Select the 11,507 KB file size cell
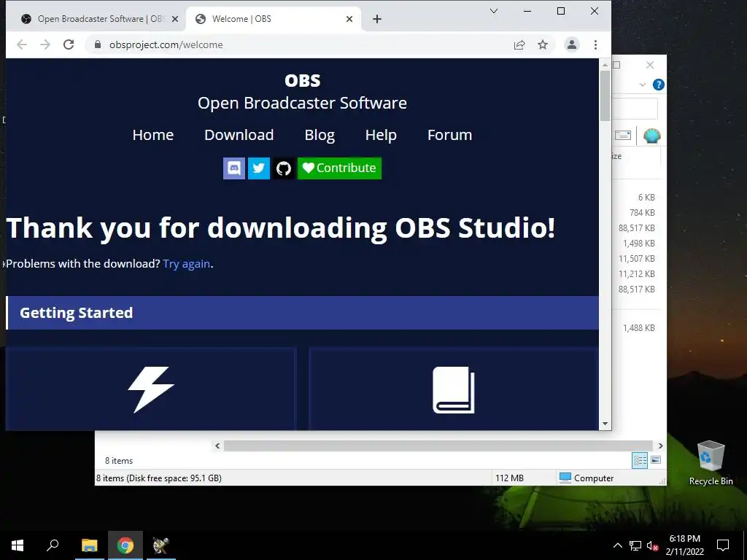The height and width of the screenshot is (560, 747). click(x=636, y=259)
